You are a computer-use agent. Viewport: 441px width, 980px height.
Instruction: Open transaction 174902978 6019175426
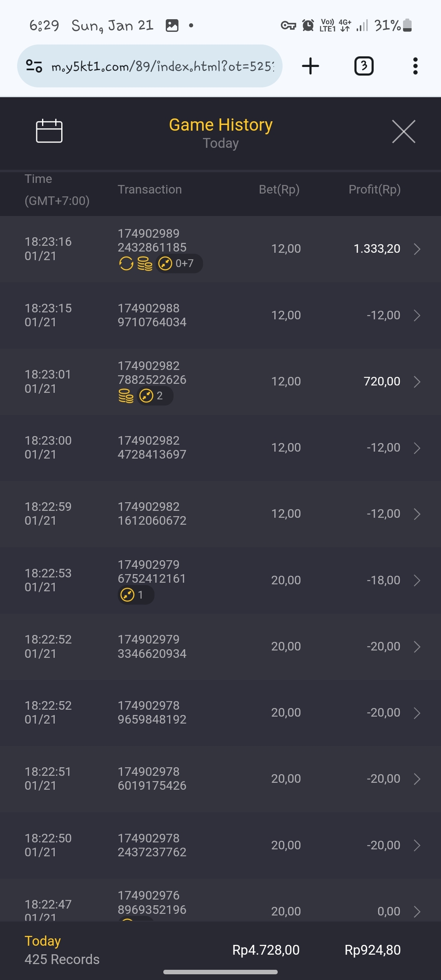point(152,779)
